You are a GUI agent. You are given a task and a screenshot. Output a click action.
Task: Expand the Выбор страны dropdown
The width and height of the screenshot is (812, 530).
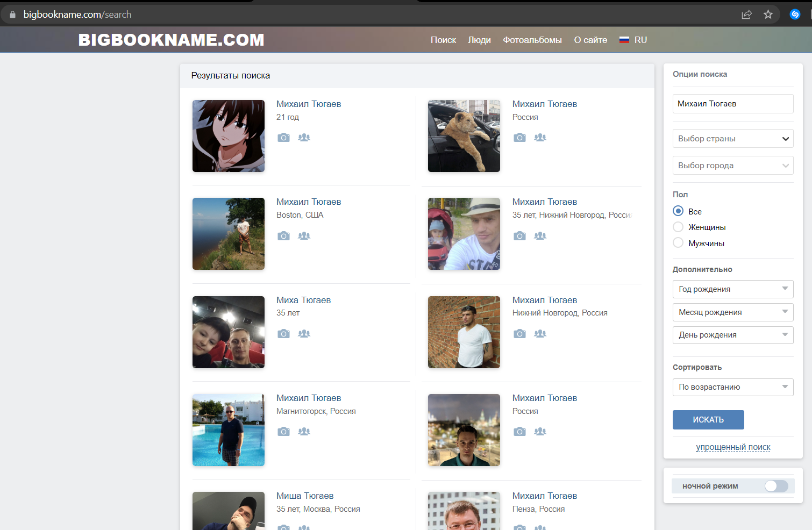tap(733, 139)
